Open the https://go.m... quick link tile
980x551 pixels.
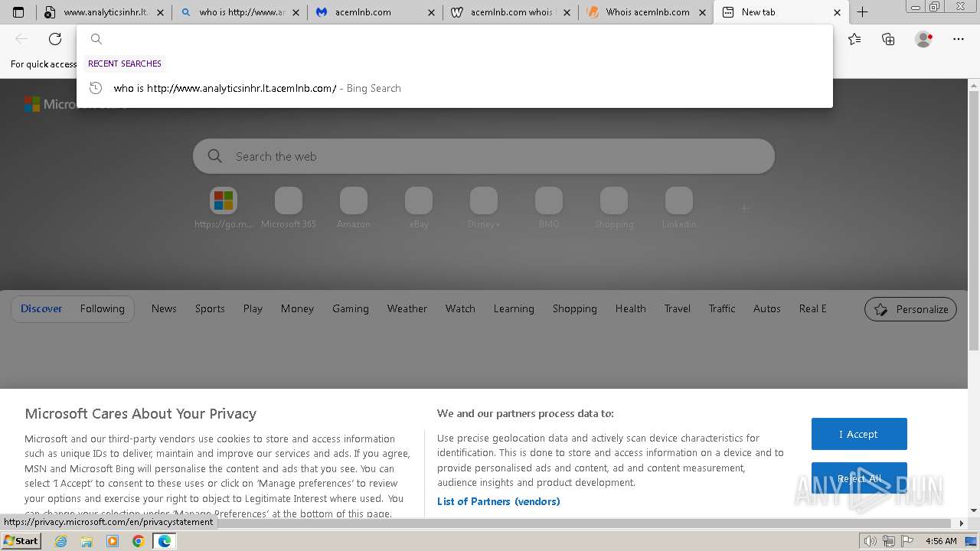coord(224,208)
